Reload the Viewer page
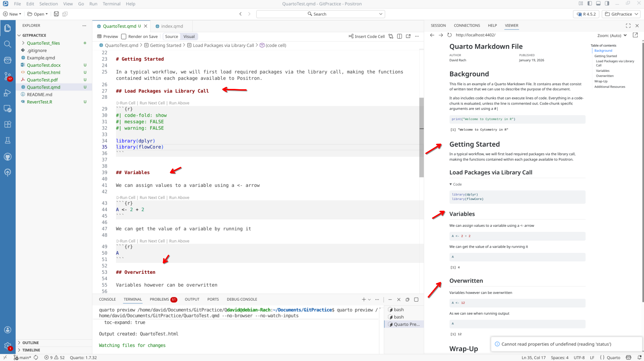Viewport: 644px width, 361px height. click(449, 35)
